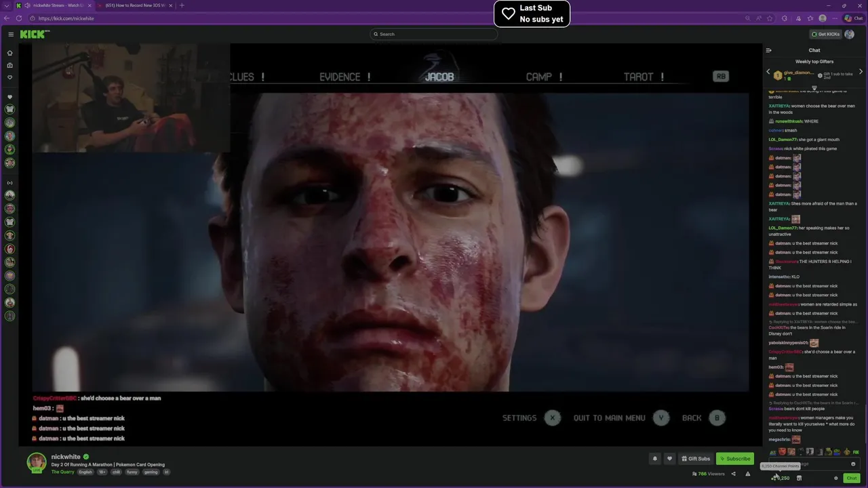This screenshot has width=868, height=488.
Task: Click the Gift Subs button
Action: click(x=696, y=459)
